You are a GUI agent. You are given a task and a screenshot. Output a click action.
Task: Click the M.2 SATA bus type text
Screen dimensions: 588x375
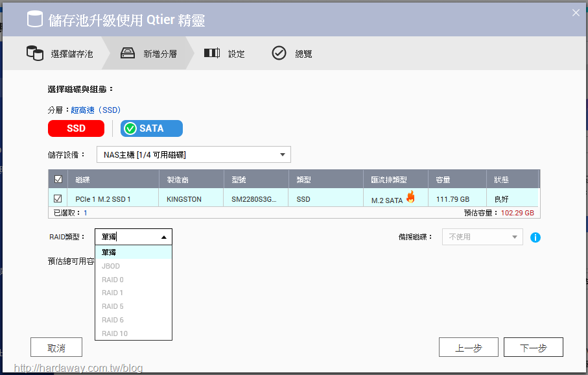[x=387, y=200]
